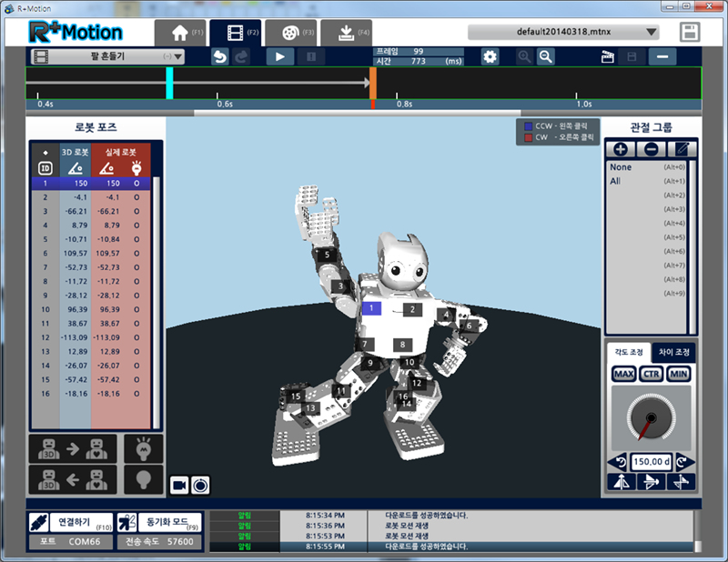Click the camera view button
The image size is (728, 562).
[179, 486]
